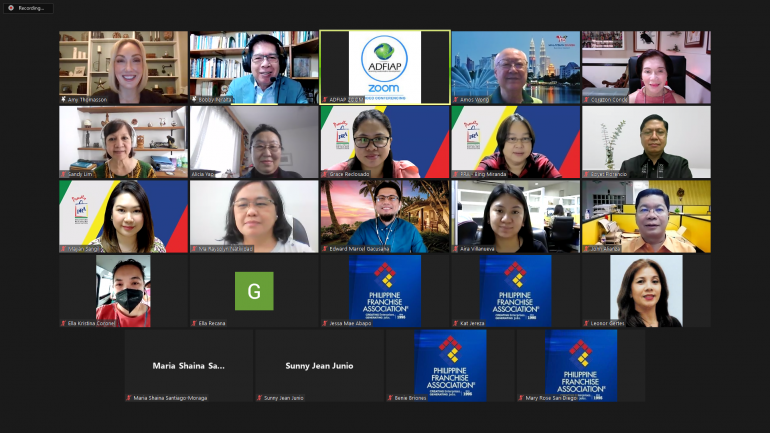Click the muted mic icon beside Ella Kristina Coronel
Image resolution: width=770 pixels, height=433 pixels.
pos(63,324)
